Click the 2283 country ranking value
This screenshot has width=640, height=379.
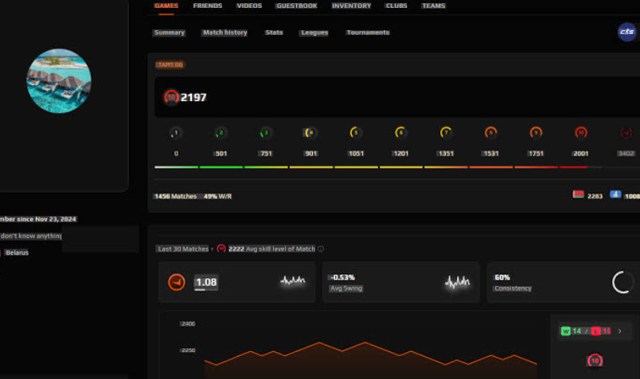click(x=595, y=196)
